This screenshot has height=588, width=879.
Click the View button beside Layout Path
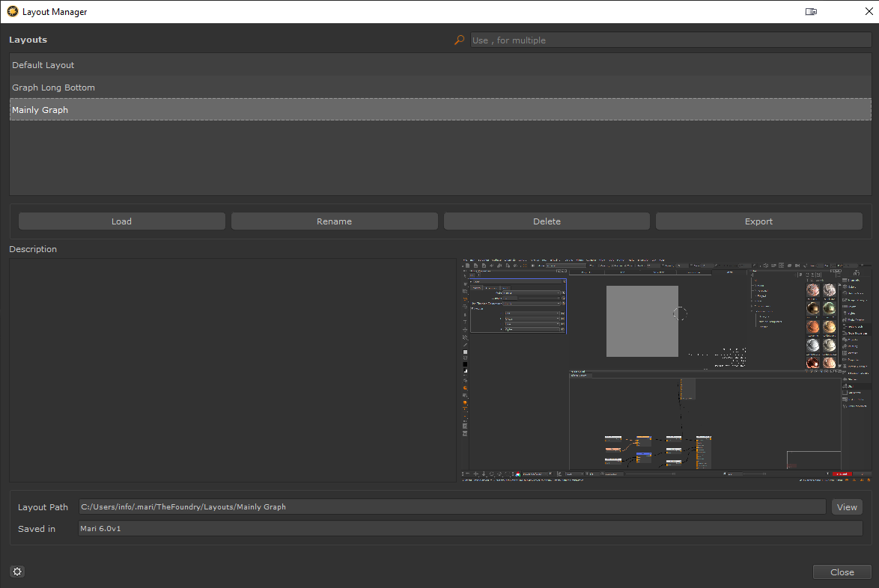pos(847,507)
